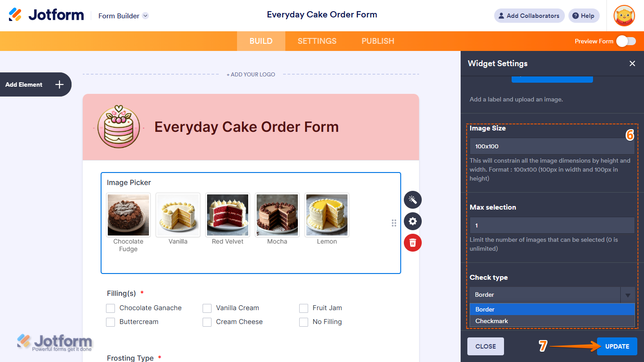Check the Vanilla Cream filling checkbox
The image size is (644, 362).
(207, 308)
